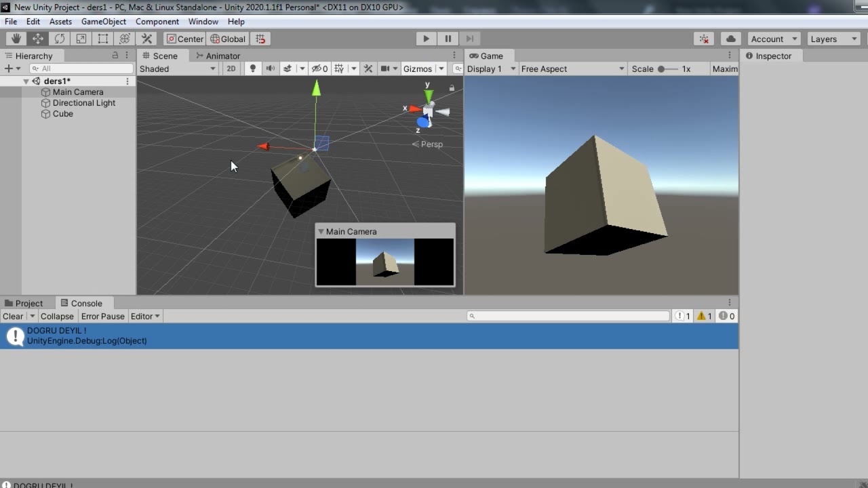Click the scene camera settings icon
This screenshot has width=868, height=488.
384,68
